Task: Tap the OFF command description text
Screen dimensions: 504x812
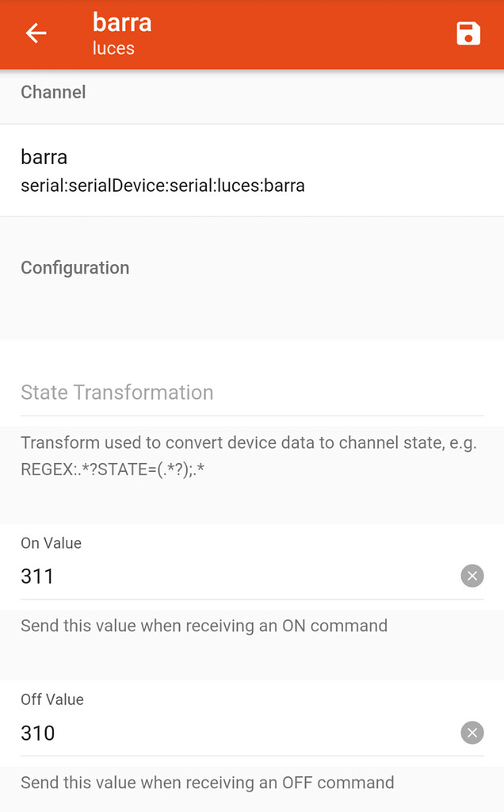Action: tap(208, 783)
